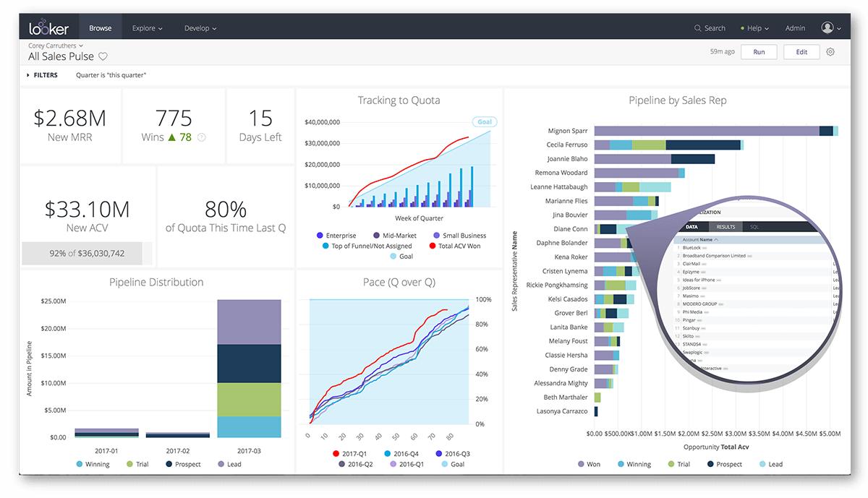Screen dimensions: 868x498
Task: Open dashboard settings gear icon
Action: (x=830, y=52)
